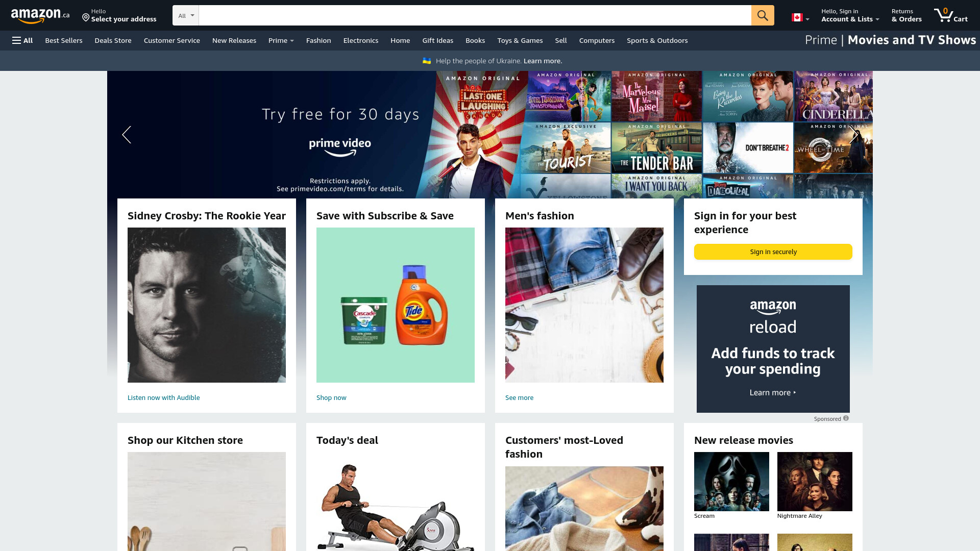The width and height of the screenshot is (980, 551).
Task: Click the Prime Video logo in banner
Action: point(340,147)
